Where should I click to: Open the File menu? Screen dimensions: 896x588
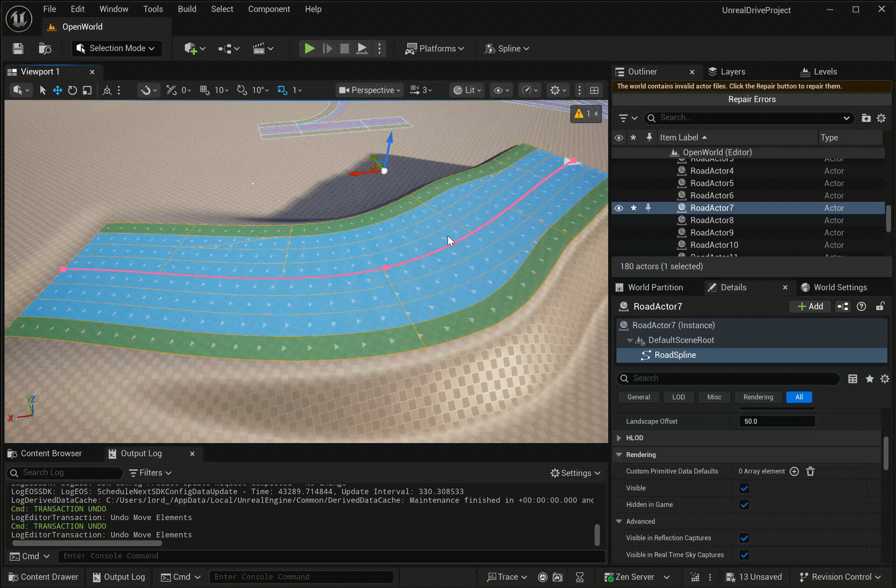pos(49,9)
